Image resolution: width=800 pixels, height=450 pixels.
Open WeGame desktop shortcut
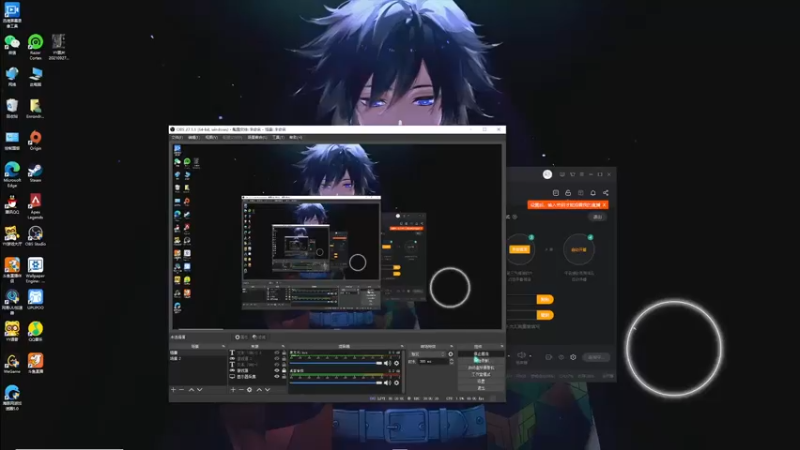[x=12, y=364]
